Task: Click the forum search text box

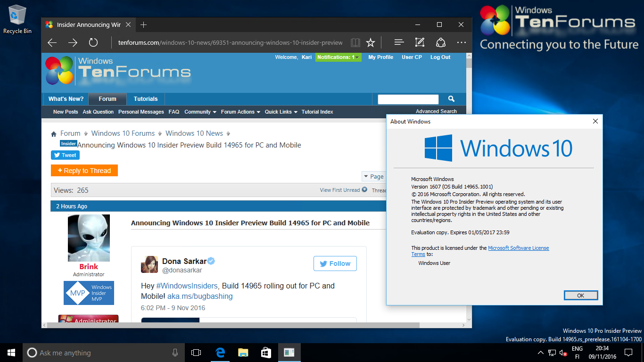Action: coord(408,99)
